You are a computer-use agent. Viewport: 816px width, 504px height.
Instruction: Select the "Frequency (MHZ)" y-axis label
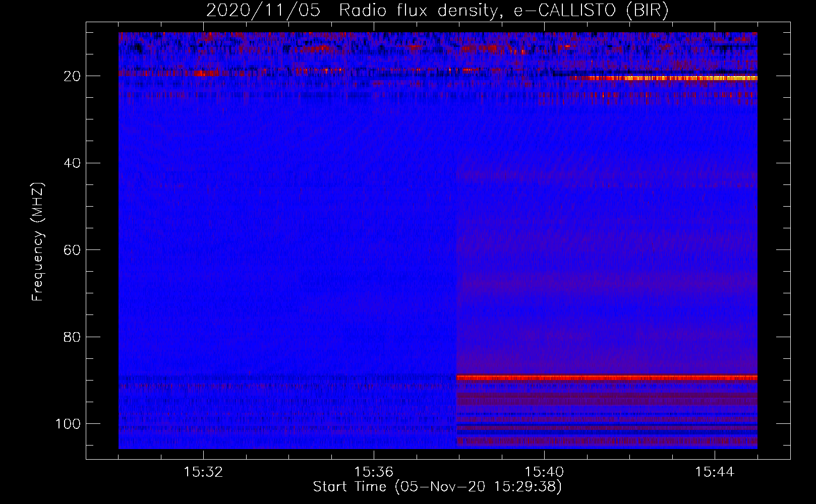38,242
